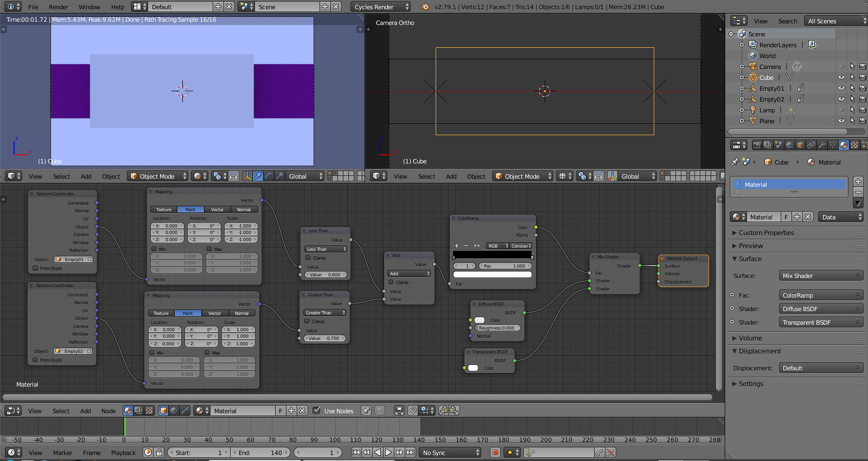Click the Diffuse BSDF color swatch

click(x=480, y=320)
